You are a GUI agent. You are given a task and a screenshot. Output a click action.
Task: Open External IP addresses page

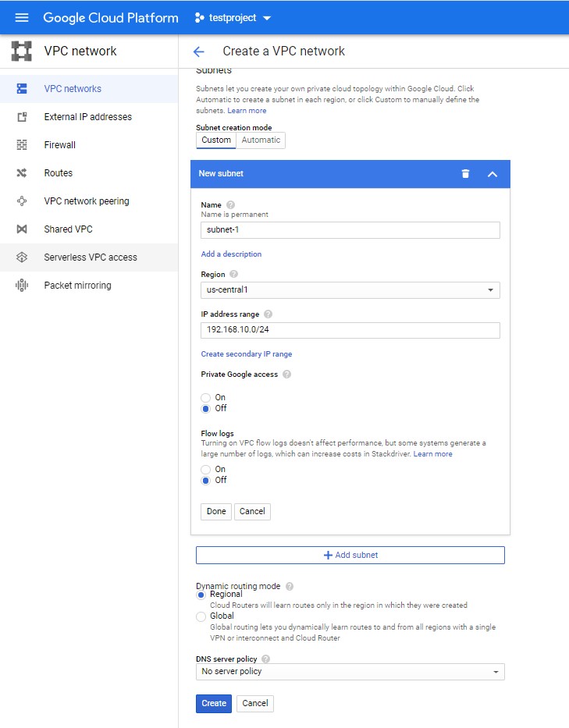click(x=89, y=117)
